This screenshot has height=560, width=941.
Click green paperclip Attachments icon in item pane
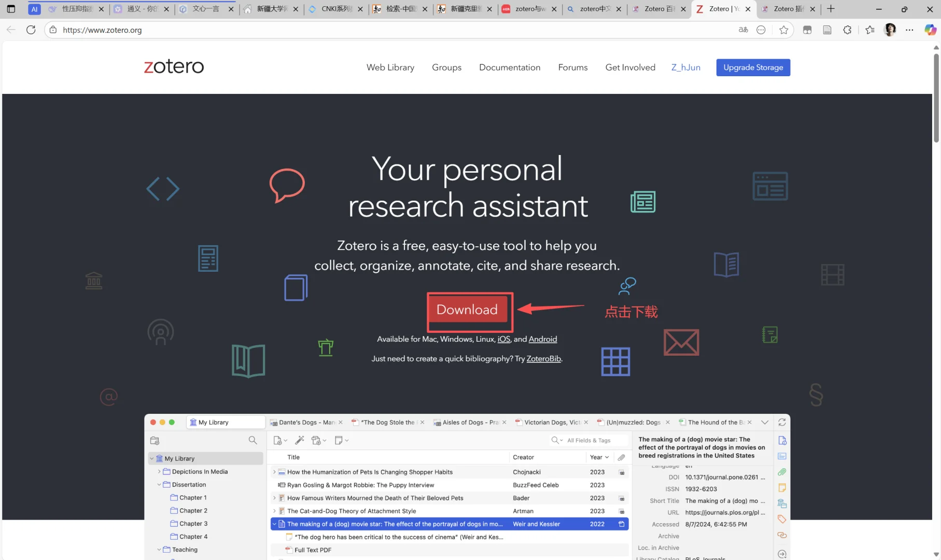[782, 472]
